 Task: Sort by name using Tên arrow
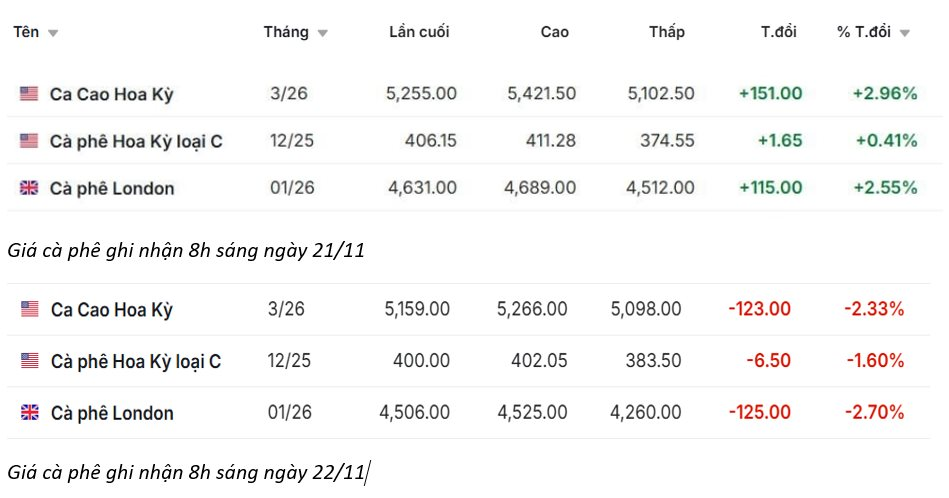tap(53, 33)
